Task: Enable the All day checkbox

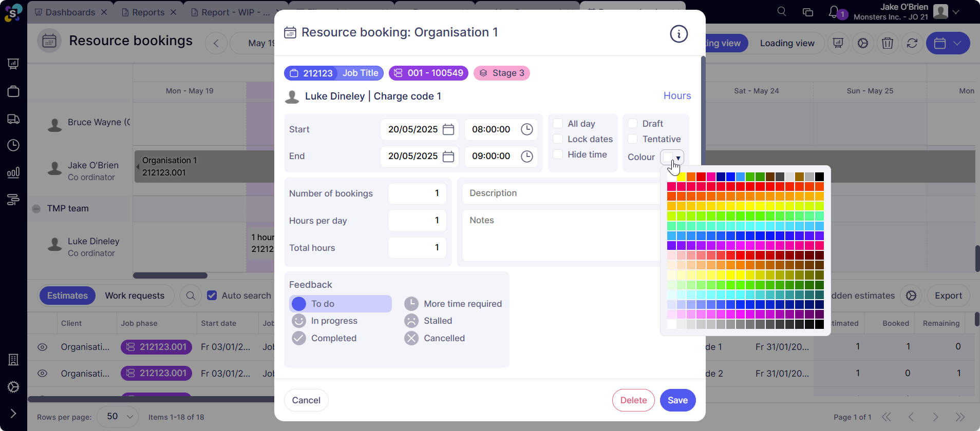Action: tap(558, 124)
